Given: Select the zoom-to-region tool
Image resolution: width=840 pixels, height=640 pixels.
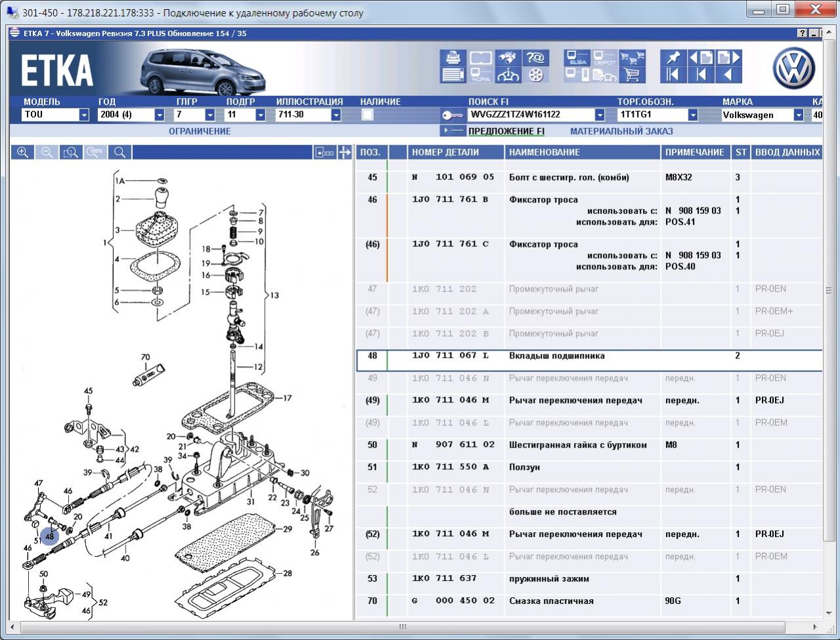Looking at the screenshot, I should pos(71,152).
